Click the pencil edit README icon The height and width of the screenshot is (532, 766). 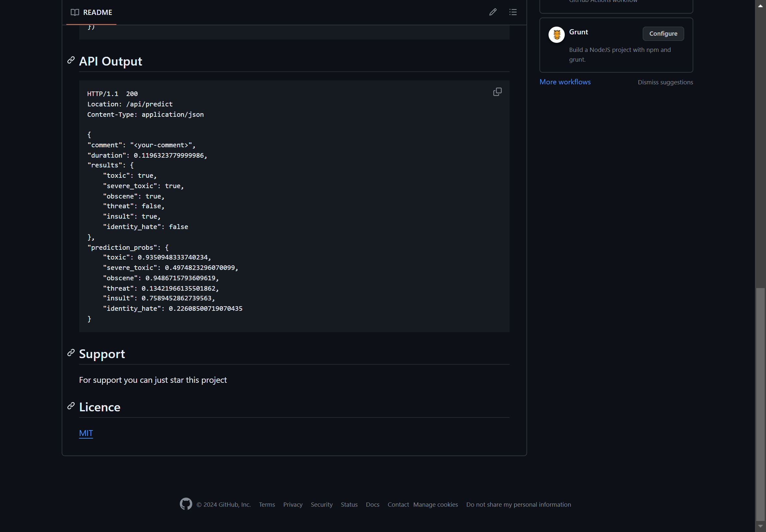click(x=493, y=12)
